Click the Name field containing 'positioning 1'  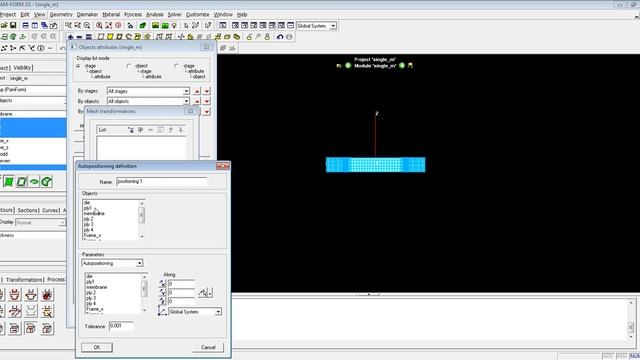tap(162, 182)
